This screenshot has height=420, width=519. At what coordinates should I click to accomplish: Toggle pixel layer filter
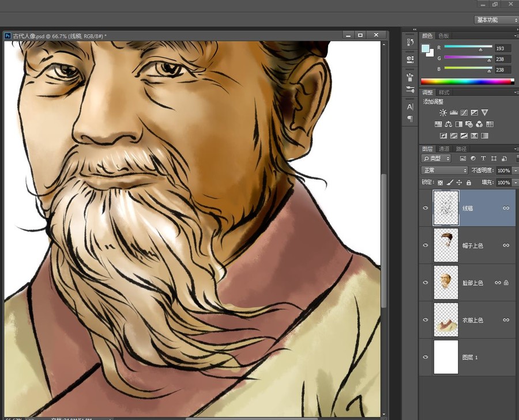[462, 158]
